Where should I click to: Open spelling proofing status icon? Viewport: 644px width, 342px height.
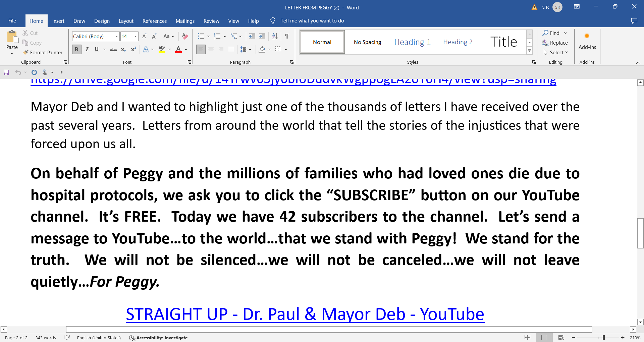pos(67,338)
